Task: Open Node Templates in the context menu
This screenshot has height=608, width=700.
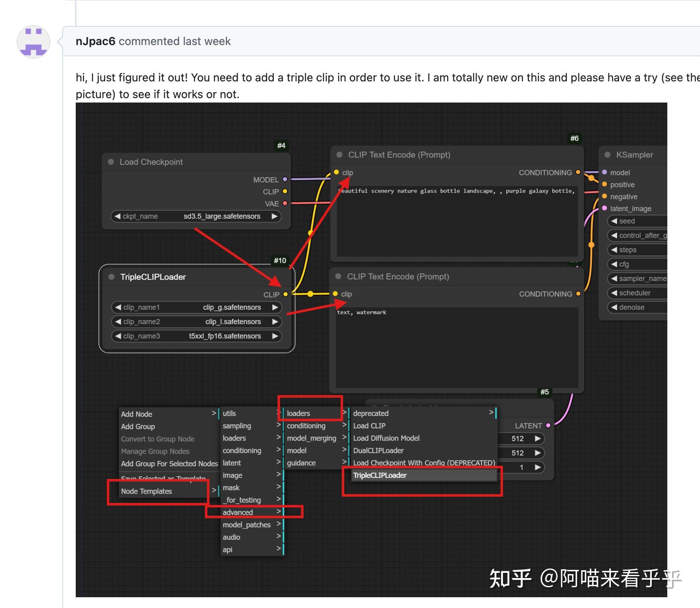Action: (147, 491)
